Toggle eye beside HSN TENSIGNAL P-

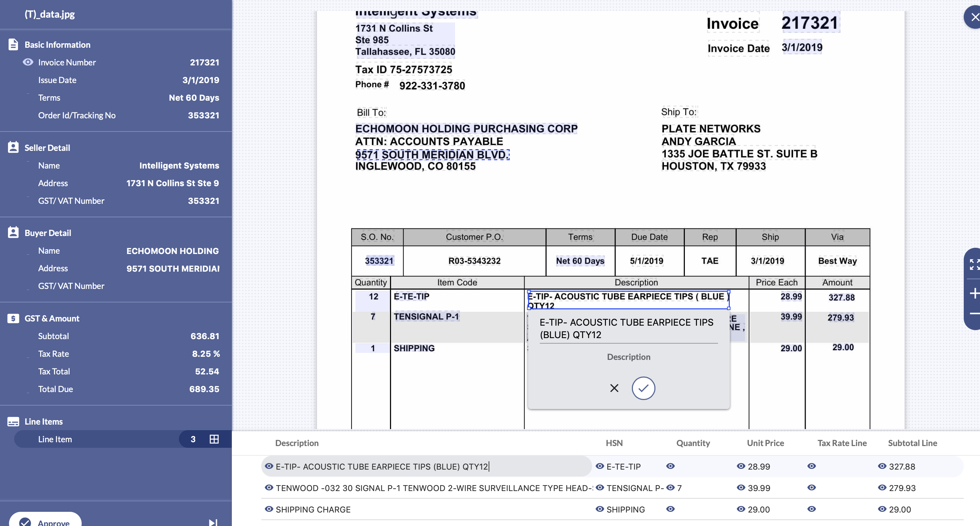click(600, 488)
